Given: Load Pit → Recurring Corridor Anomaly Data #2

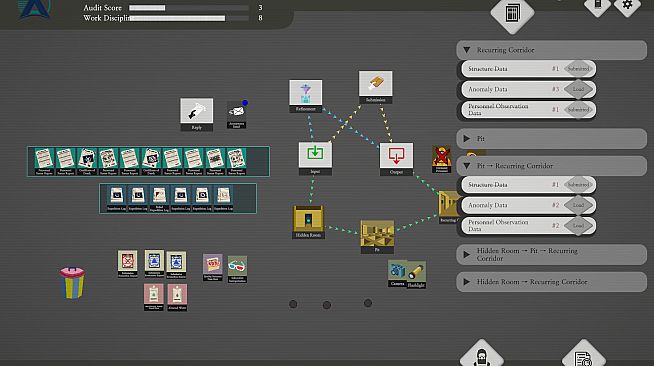Looking at the screenshot, I should pyautogui.click(x=579, y=205).
